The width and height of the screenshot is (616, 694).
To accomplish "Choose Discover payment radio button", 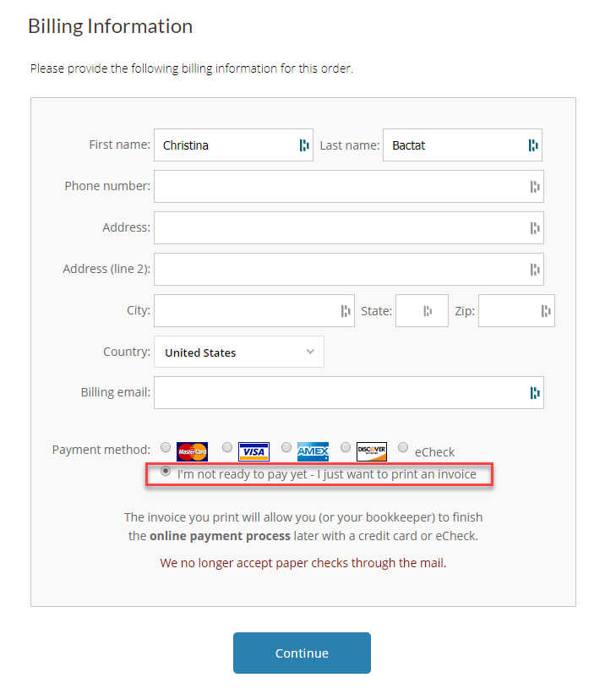I will point(346,447).
